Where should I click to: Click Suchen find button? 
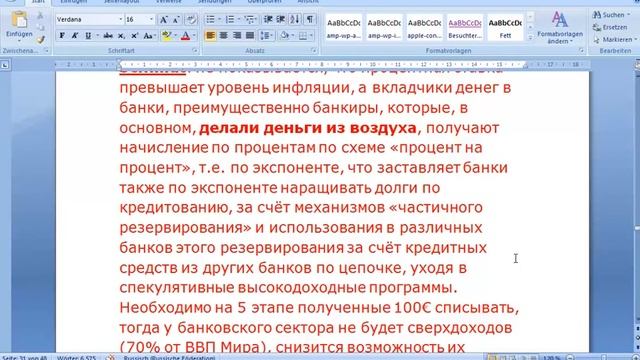(x=611, y=15)
